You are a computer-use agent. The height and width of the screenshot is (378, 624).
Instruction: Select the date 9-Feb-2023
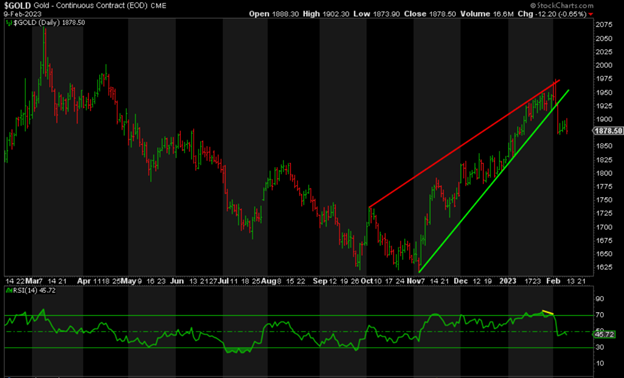point(23,14)
